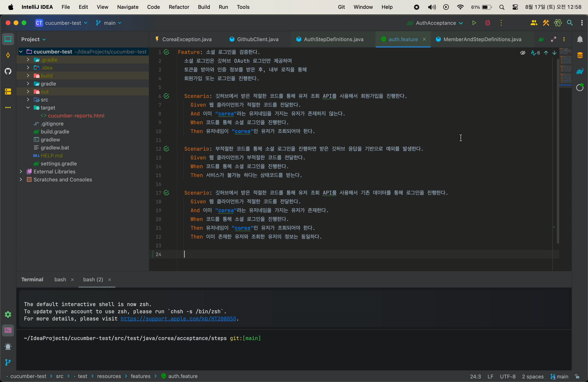Image resolution: width=588 pixels, height=382 pixels.
Task: Toggle the Terminal tool window button
Action: click(x=8, y=330)
